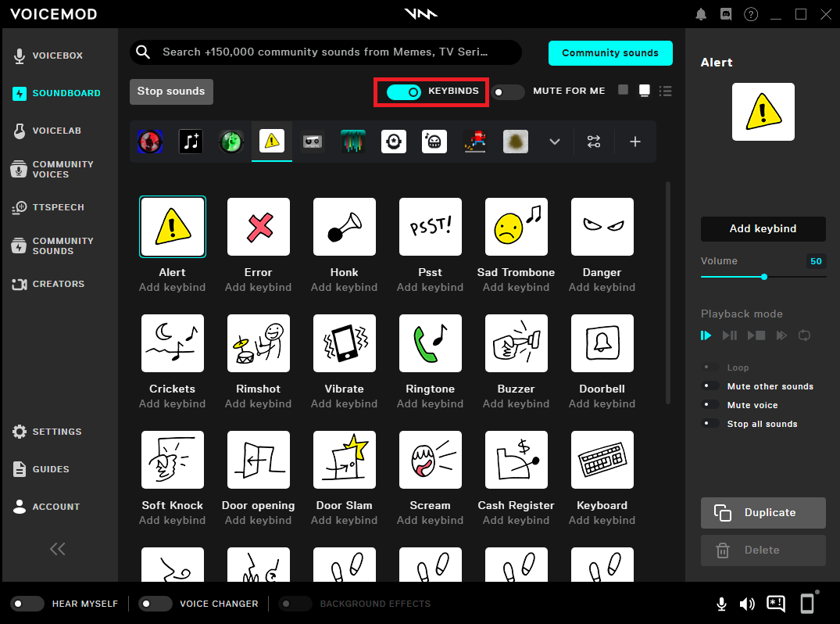Open the help question mark icon
This screenshot has height=624, width=840.
pyautogui.click(x=750, y=14)
